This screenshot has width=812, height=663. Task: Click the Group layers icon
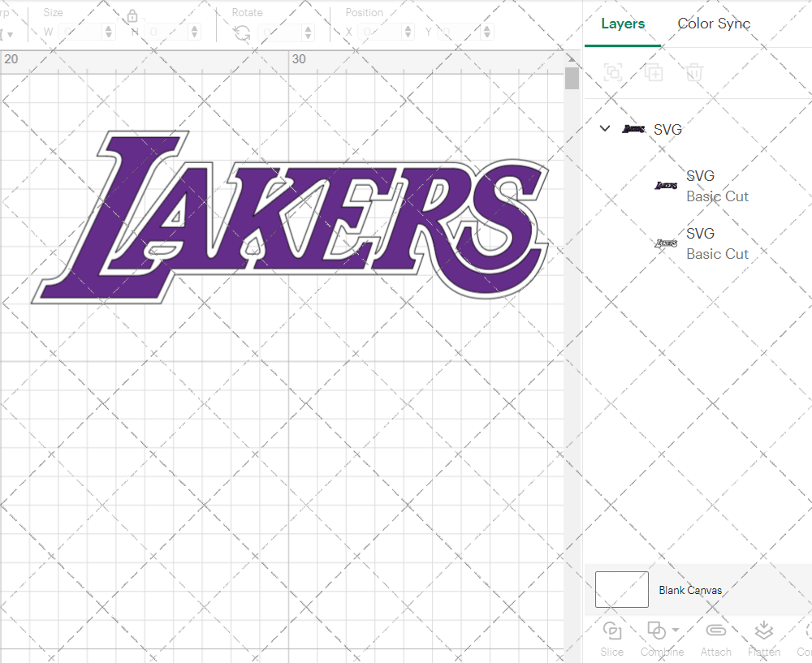(613, 72)
